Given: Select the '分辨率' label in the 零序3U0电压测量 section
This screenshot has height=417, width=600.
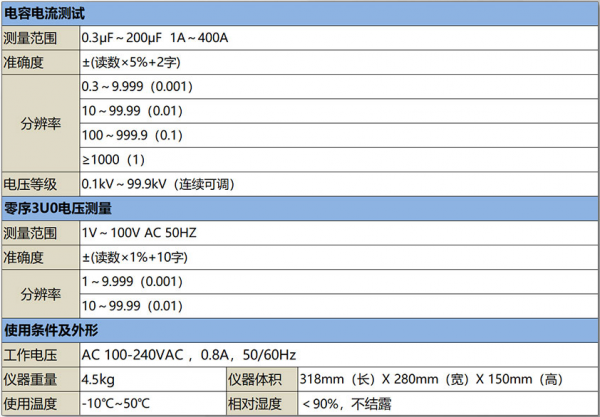Looking at the screenshot, I should tap(41, 294).
